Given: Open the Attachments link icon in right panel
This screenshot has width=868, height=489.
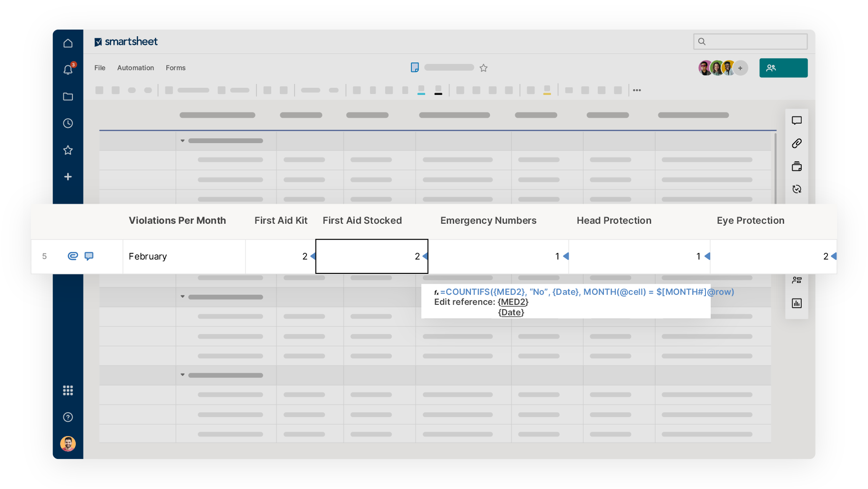Looking at the screenshot, I should coord(797,143).
